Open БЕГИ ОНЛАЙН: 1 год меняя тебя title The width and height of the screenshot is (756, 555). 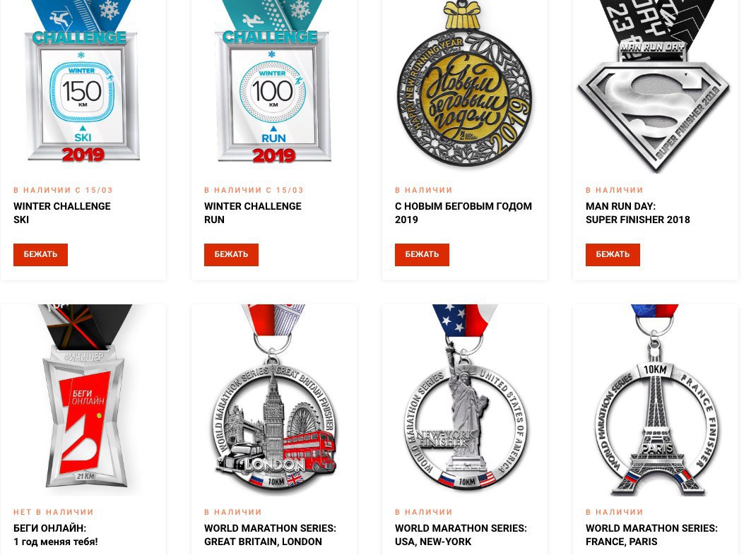click(x=55, y=535)
